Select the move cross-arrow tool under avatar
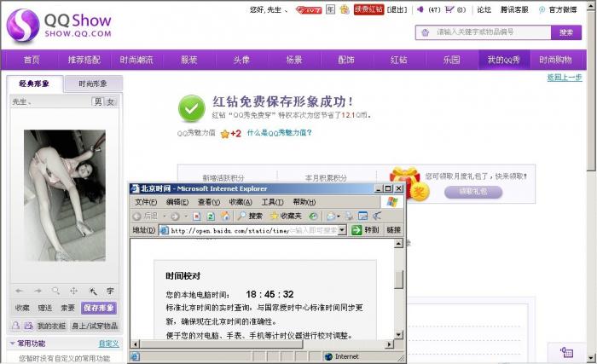597x364 pixels. tap(73, 291)
